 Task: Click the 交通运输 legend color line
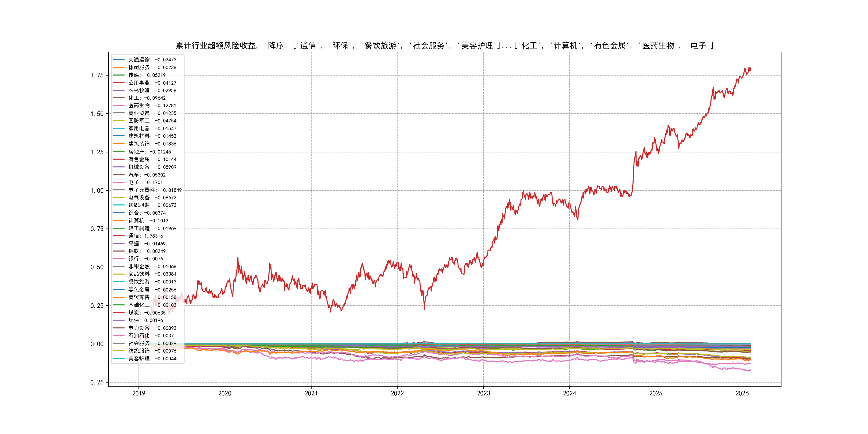(119, 60)
